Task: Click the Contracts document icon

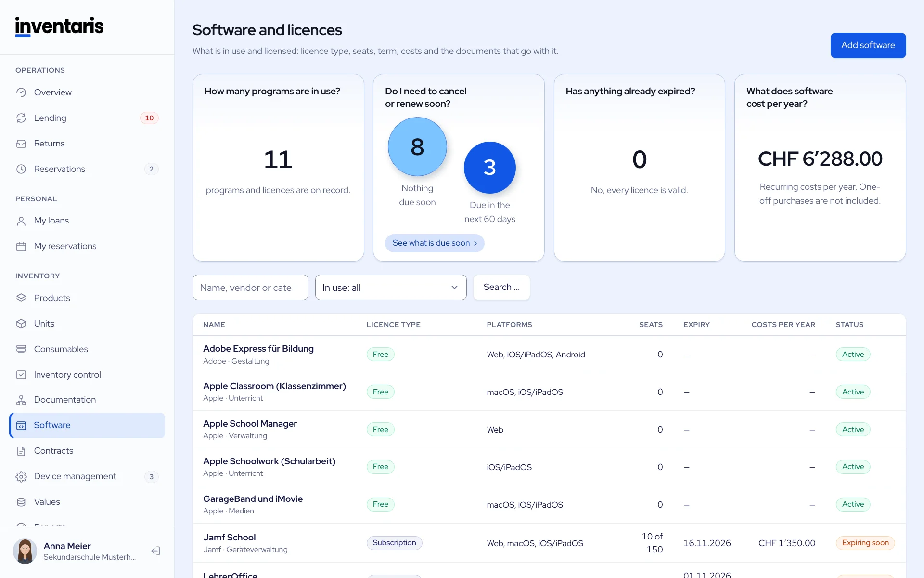Action: coord(21,451)
